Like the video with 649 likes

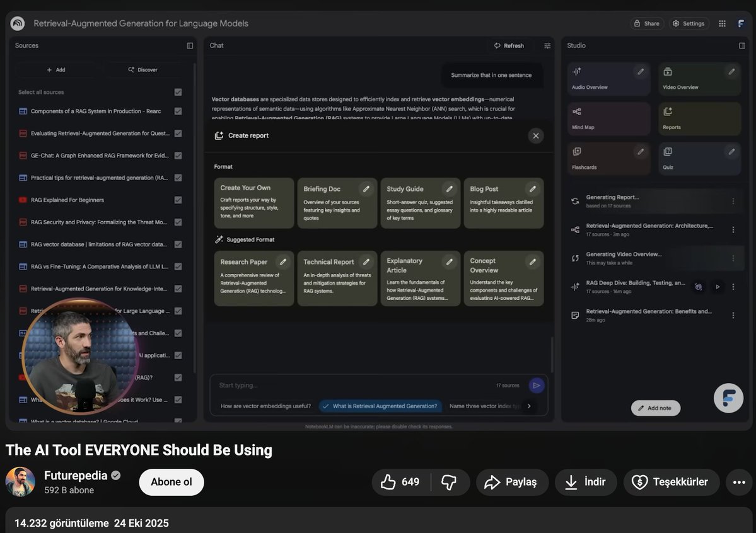coord(400,482)
